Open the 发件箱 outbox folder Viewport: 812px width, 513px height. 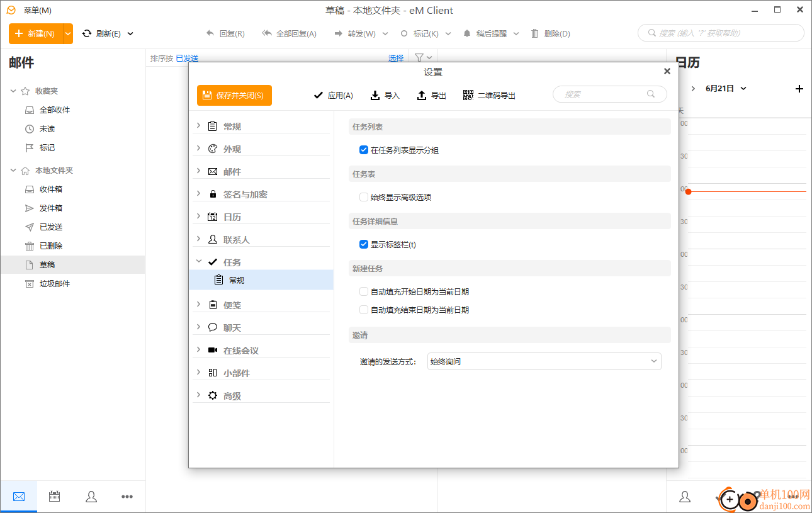51,208
